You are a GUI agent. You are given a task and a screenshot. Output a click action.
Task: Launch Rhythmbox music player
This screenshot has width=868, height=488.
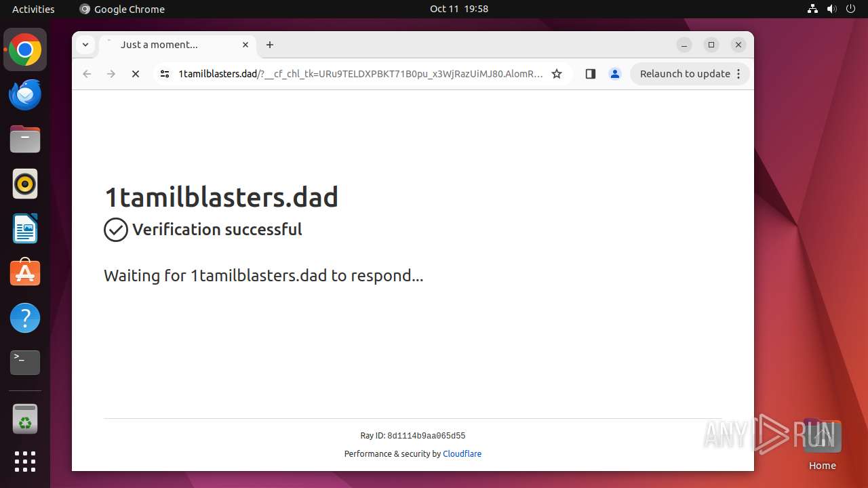pyautogui.click(x=25, y=184)
